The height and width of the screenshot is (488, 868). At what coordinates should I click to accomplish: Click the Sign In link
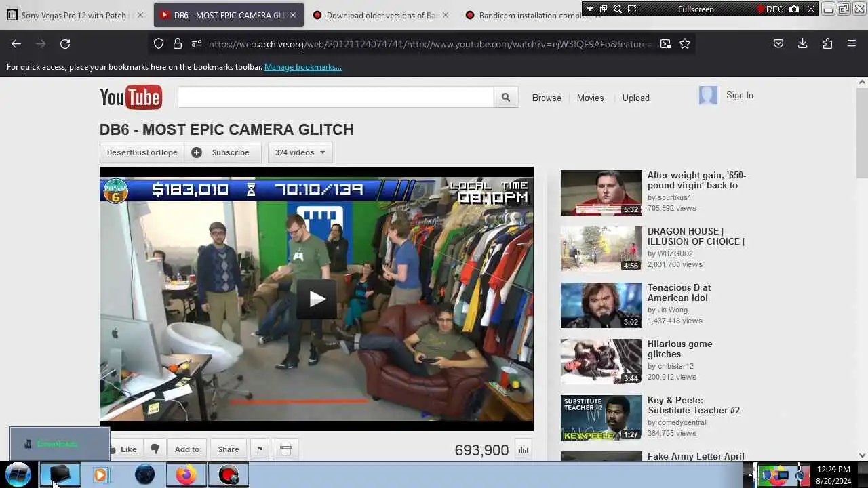tap(740, 95)
